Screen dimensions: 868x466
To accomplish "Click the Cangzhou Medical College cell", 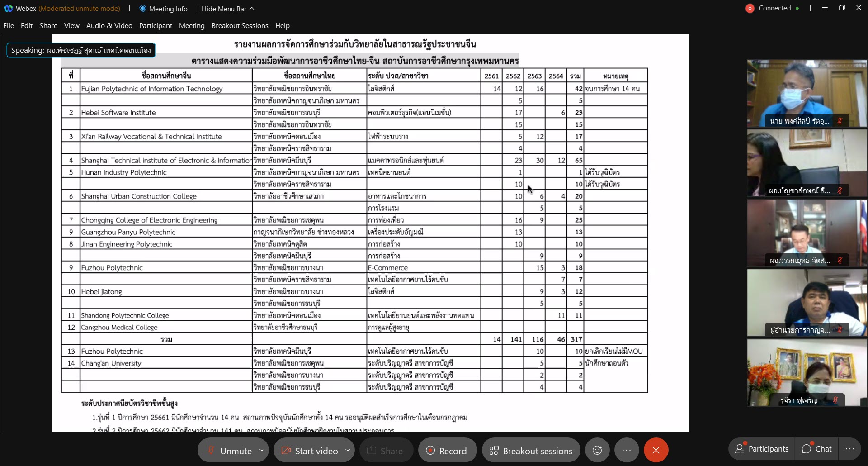I will coord(166,328).
